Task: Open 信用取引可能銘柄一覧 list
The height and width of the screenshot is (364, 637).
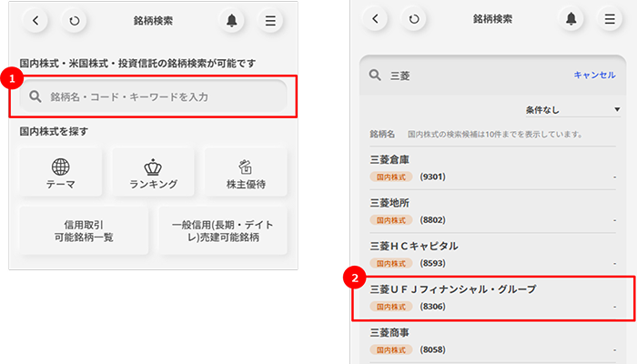Action: (x=84, y=231)
